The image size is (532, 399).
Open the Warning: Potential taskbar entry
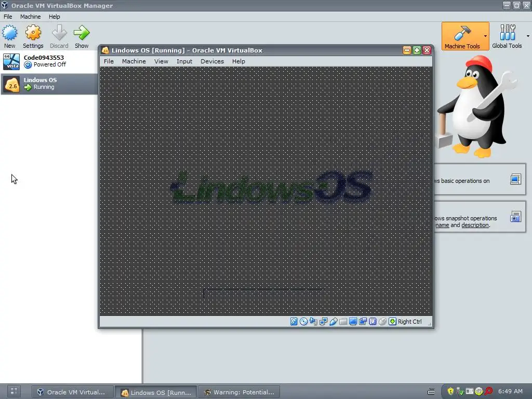239,392
